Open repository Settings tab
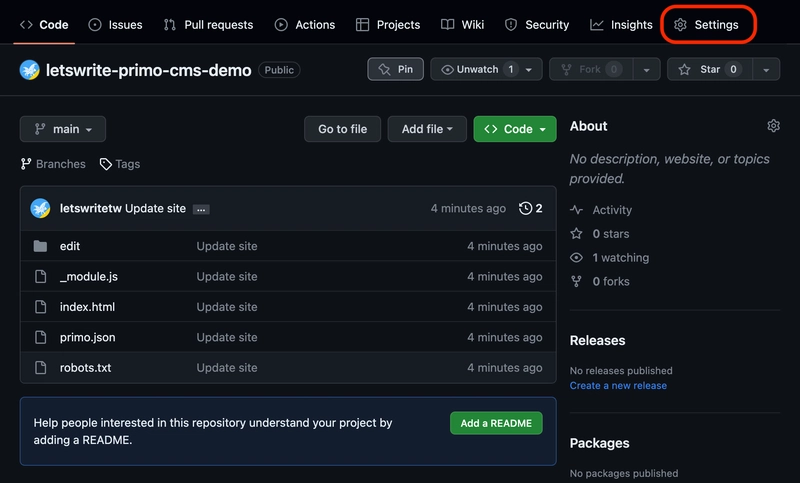The width and height of the screenshot is (800, 483). pos(706,24)
